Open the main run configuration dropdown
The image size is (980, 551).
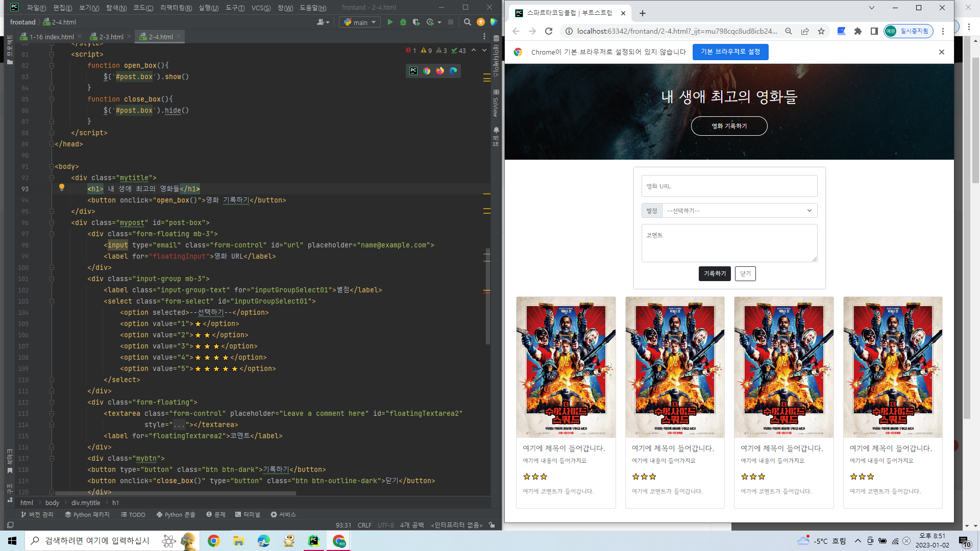[x=360, y=22]
